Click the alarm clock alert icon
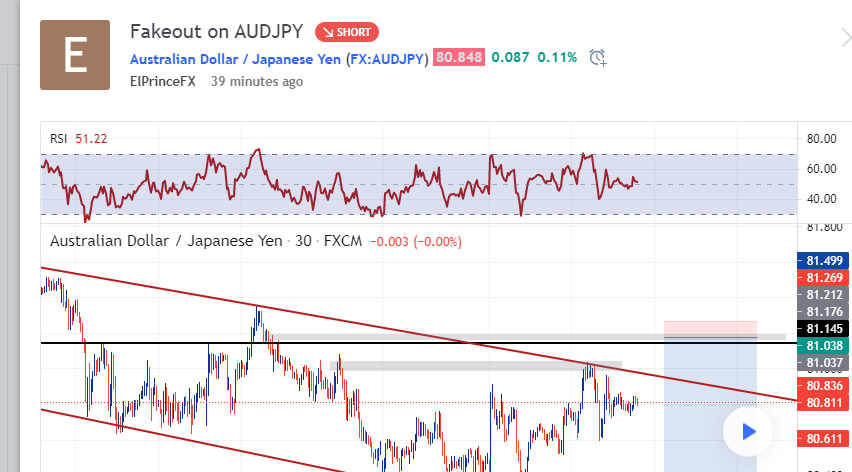 (x=598, y=58)
